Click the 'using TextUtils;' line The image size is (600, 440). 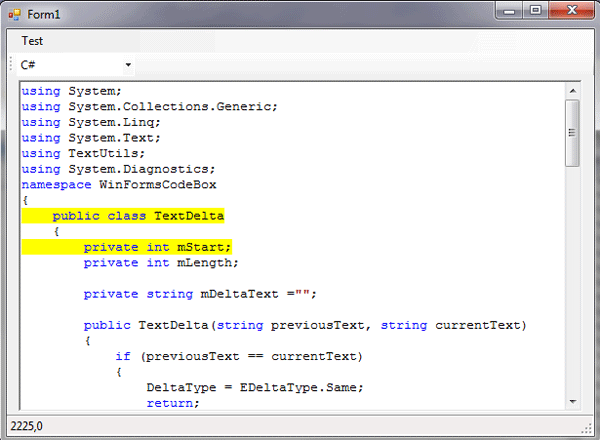coord(83,153)
